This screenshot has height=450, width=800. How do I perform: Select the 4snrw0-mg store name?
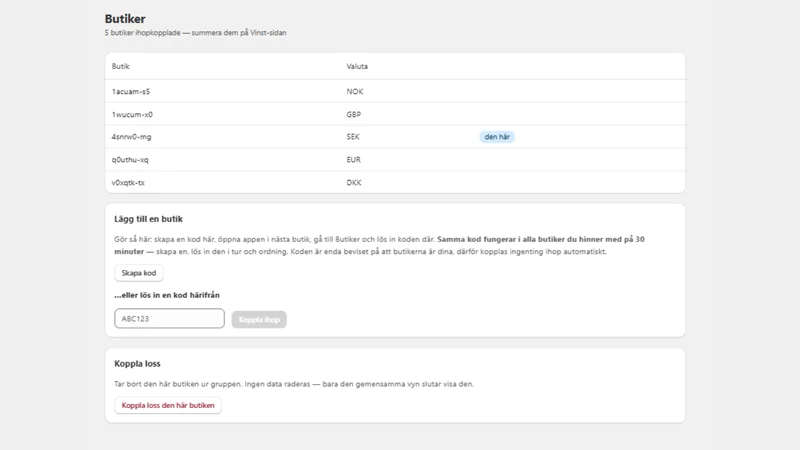[132, 137]
